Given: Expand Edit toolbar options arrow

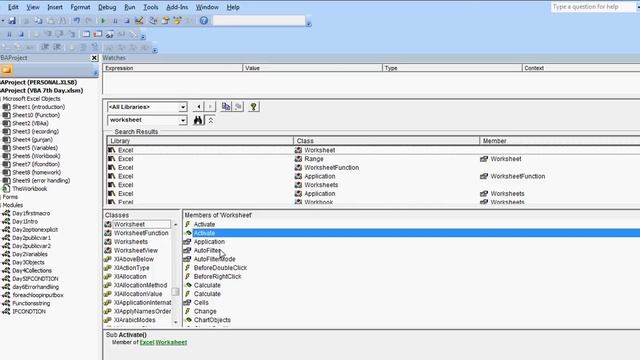Looking at the screenshot, I should tap(155, 50).
